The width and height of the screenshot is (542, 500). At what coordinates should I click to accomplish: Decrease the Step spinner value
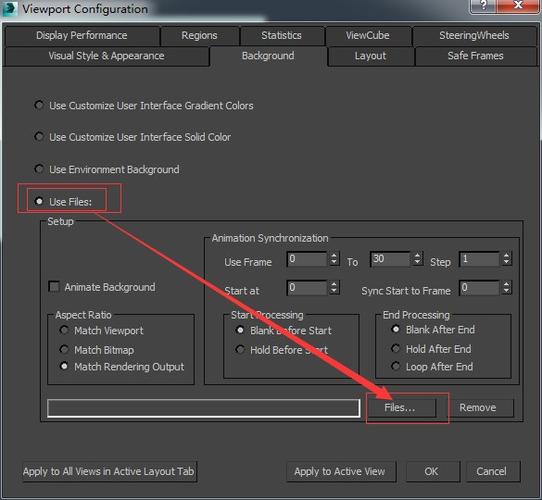(x=507, y=262)
